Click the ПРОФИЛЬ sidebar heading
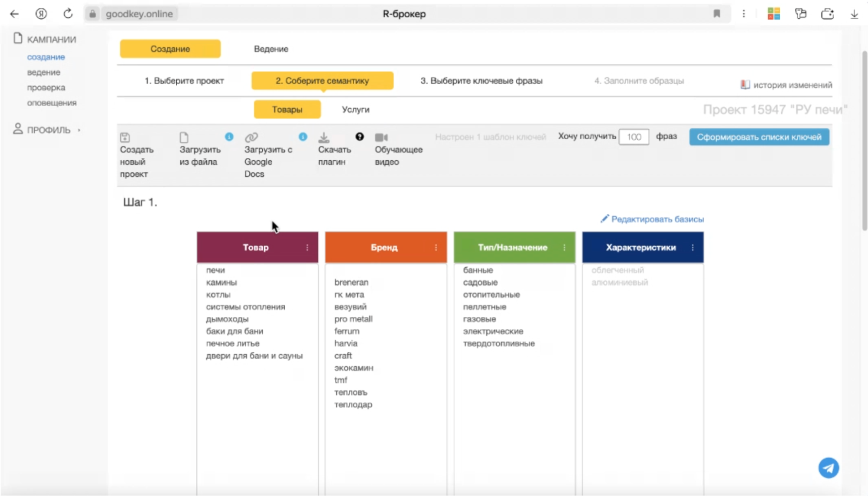 pyautogui.click(x=49, y=130)
